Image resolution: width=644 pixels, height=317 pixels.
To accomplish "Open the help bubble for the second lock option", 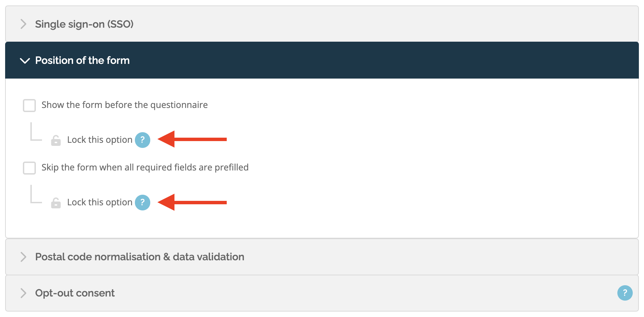I will [x=142, y=202].
